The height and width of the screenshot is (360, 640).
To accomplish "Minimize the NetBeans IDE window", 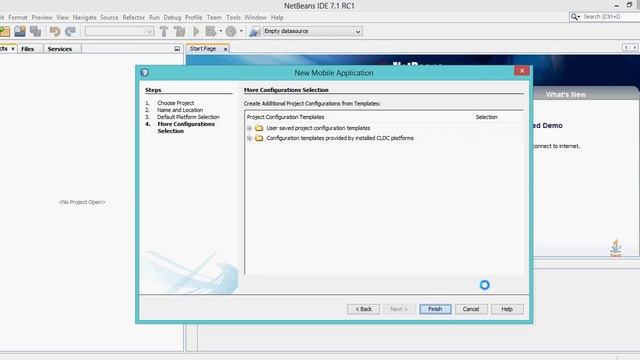I will (x=617, y=6).
